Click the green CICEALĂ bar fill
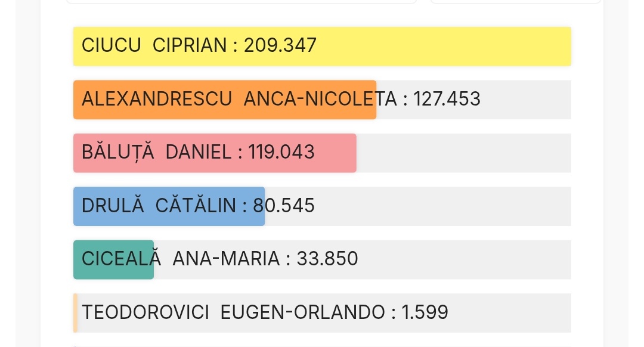 [x=113, y=259]
